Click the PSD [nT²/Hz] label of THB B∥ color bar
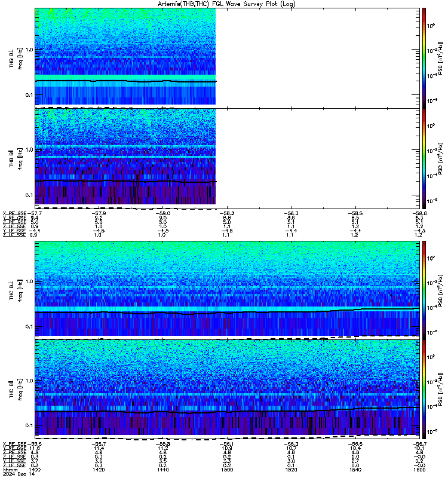Image resolution: width=448 pixels, height=478 pixels. 440,158
